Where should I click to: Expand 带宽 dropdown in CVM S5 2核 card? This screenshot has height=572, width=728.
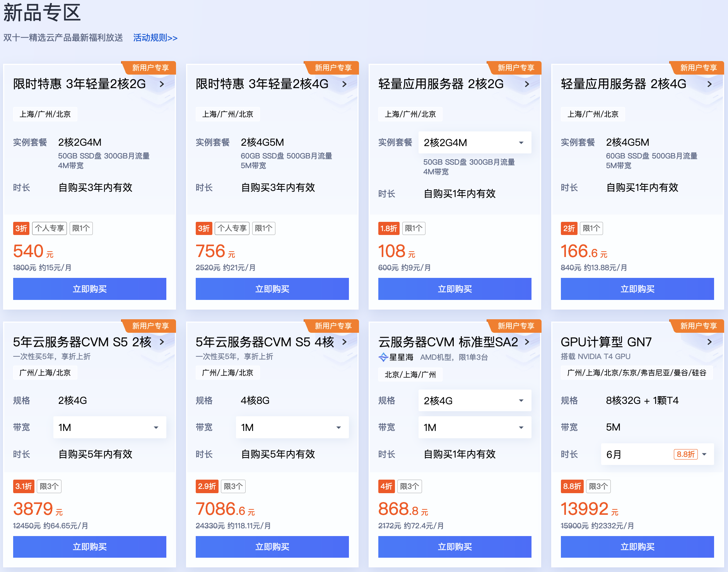tap(109, 427)
